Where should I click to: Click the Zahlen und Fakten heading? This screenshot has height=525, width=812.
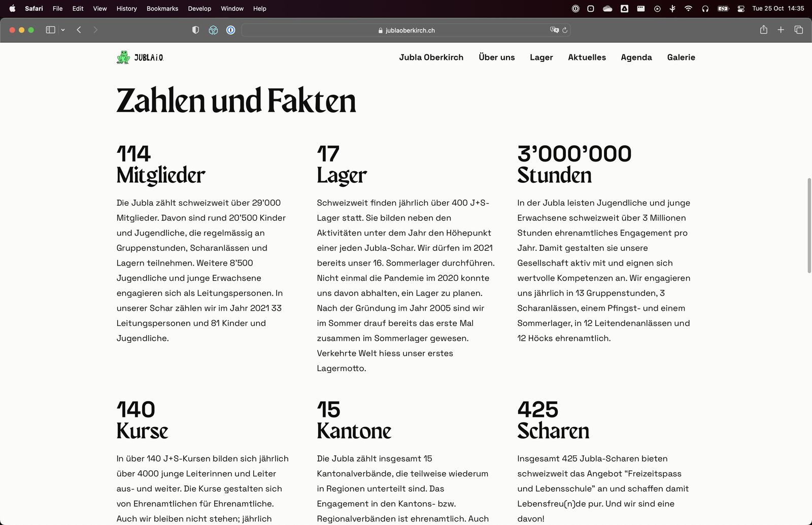pyautogui.click(x=236, y=101)
